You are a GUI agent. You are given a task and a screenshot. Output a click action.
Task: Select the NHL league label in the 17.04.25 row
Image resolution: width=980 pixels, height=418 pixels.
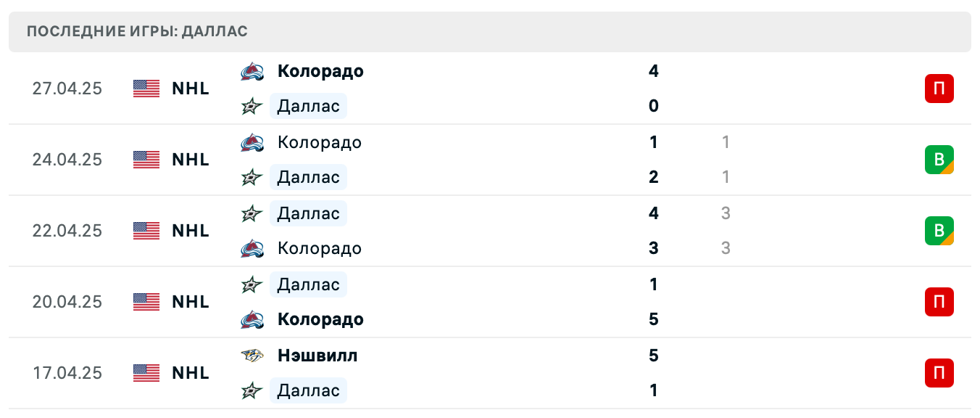(190, 373)
